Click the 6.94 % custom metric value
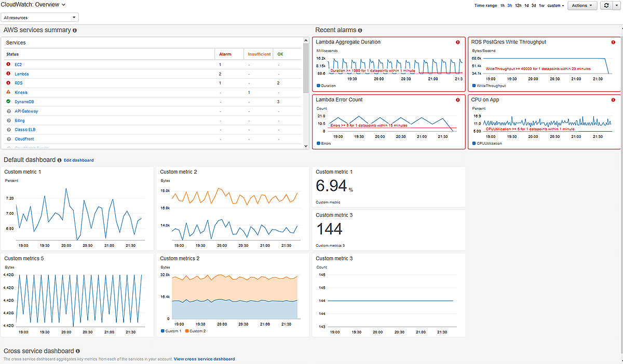Screen dimensions: 623x364 tap(334, 187)
